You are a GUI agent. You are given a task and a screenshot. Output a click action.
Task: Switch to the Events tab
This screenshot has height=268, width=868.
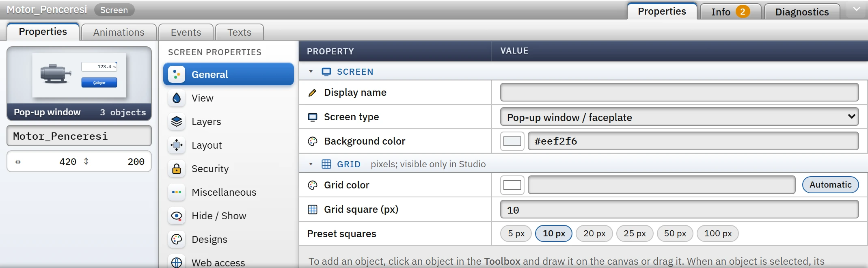[186, 32]
